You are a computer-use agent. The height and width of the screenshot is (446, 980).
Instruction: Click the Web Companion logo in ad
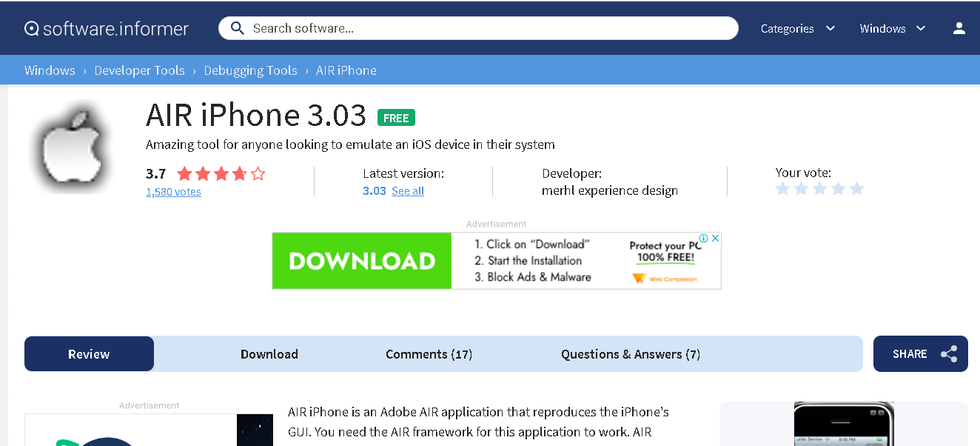pos(664,279)
